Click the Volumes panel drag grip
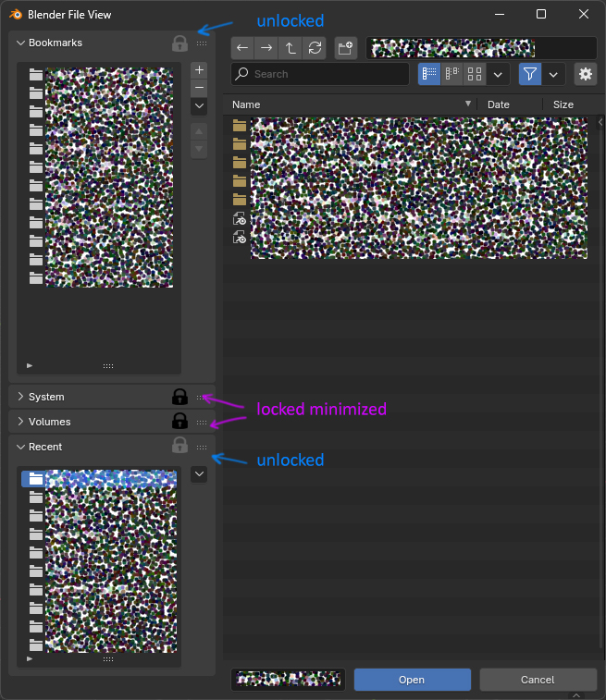The height and width of the screenshot is (700, 606). click(x=202, y=423)
